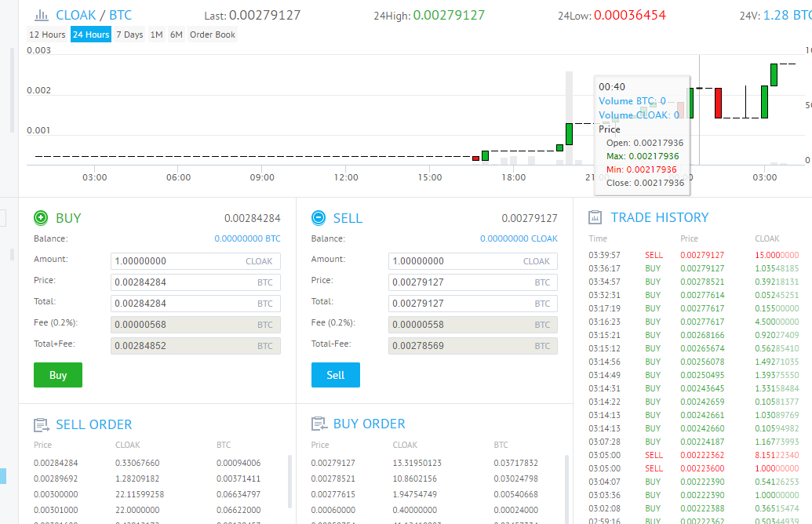The width and height of the screenshot is (812, 524).
Task: Click the best bid price 0.00279127 in SELL header
Action: pos(530,219)
